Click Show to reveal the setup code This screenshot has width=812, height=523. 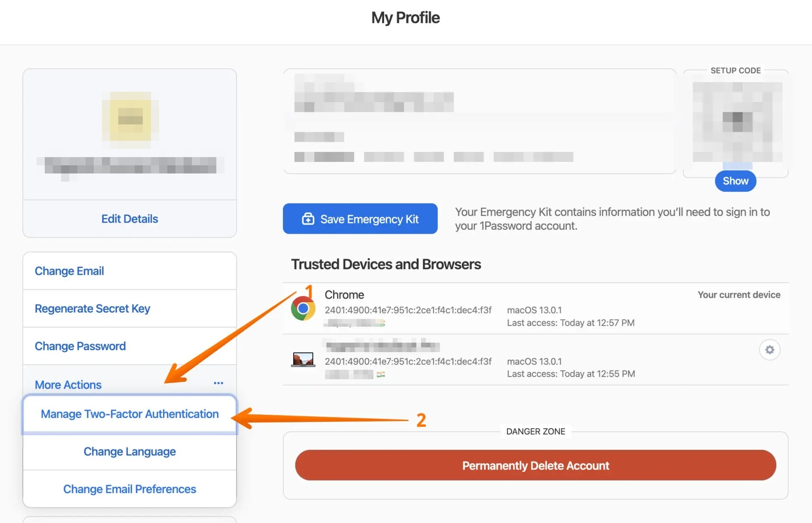(735, 181)
